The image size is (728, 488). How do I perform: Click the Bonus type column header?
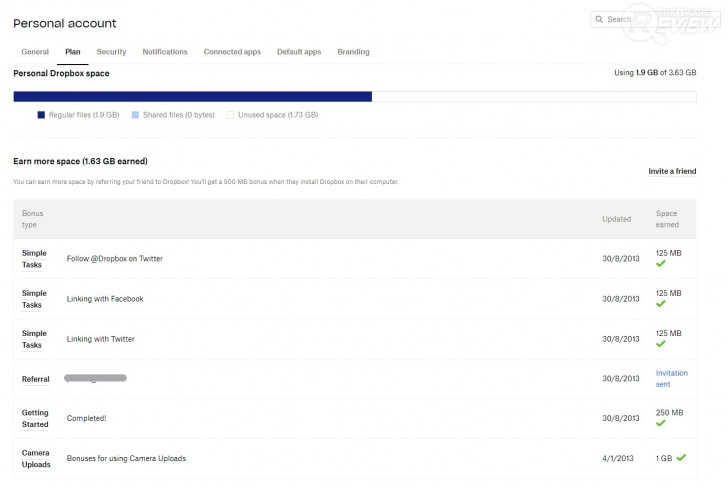(x=32, y=219)
